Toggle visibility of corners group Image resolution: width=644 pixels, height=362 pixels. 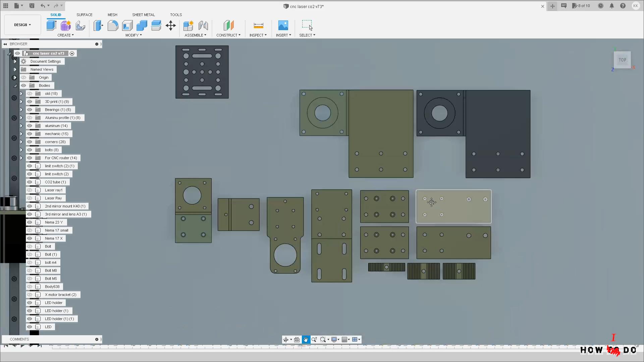click(x=29, y=141)
